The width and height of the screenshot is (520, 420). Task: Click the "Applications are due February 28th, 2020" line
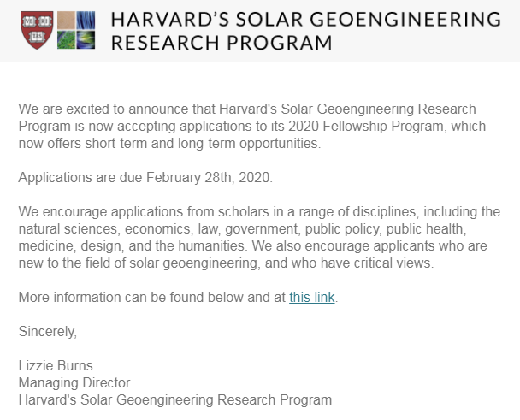click(145, 178)
